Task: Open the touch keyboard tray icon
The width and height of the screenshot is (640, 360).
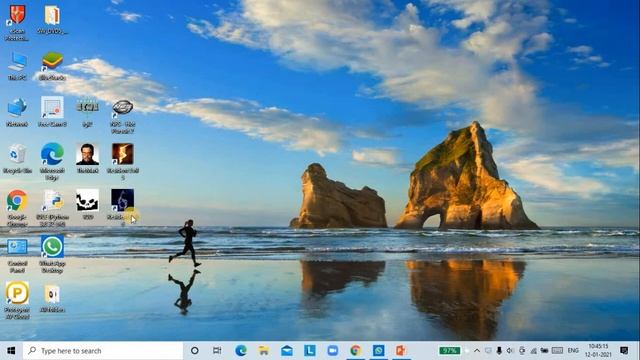Action: pyautogui.click(x=557, y=351)
